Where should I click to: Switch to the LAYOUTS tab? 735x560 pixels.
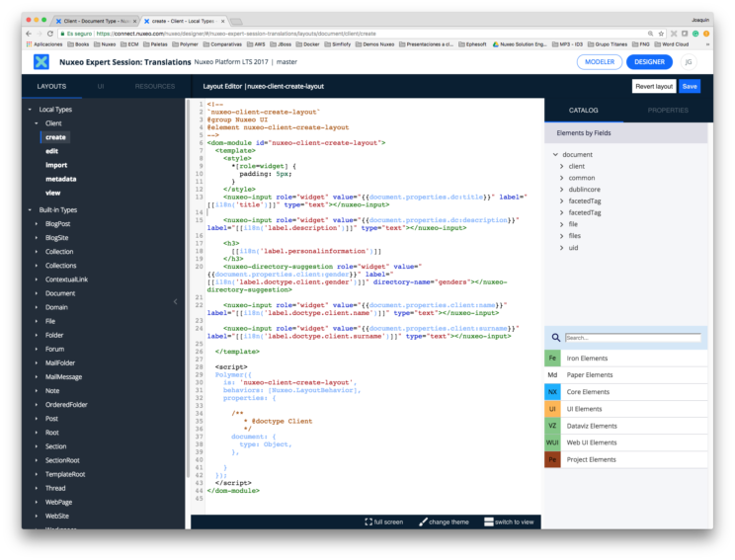point(51,87)
